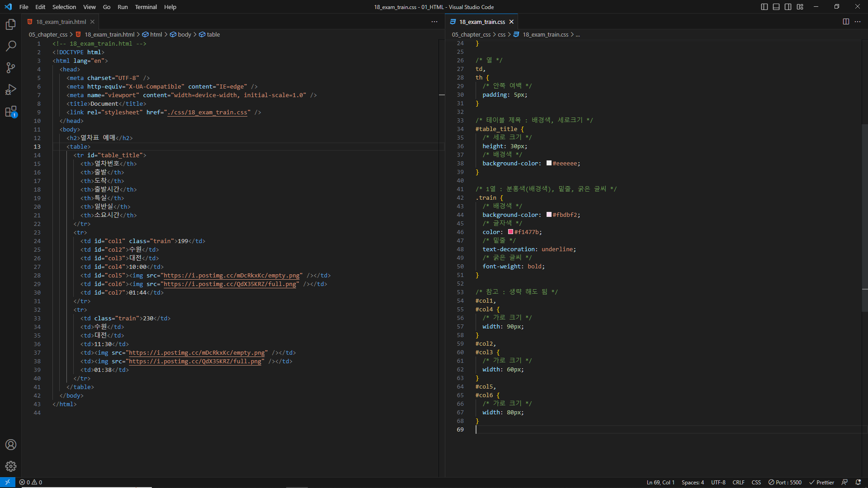Image resolution: width=868 pixels, height=488 pixels.
Task: Switch to the 18_exam_train.html tab
Action: coord(61,22)
